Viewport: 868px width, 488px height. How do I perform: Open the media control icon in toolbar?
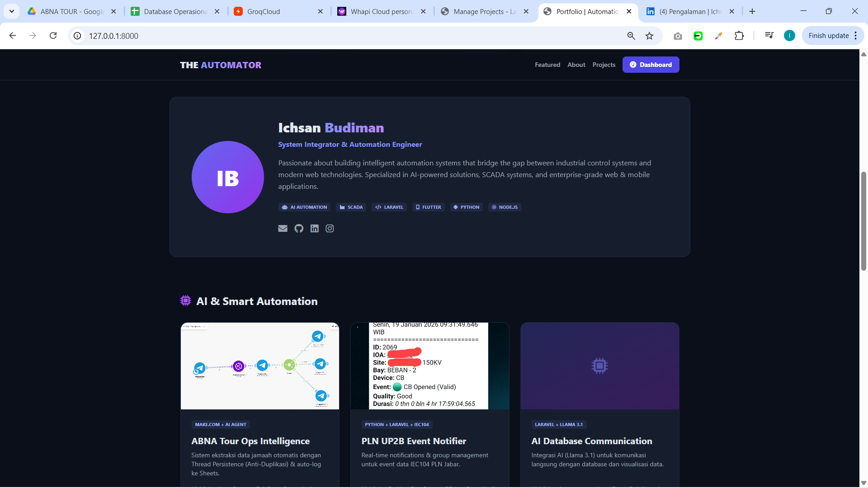[769, 36]
